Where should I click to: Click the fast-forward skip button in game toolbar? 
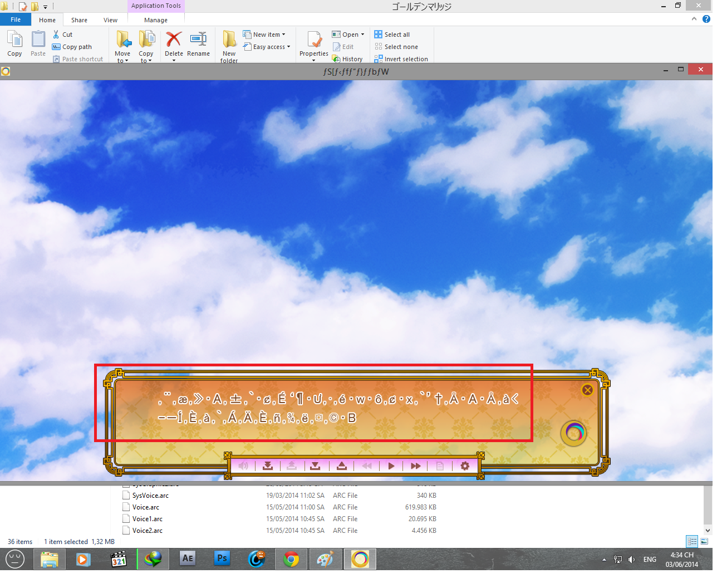pos(416,465)
